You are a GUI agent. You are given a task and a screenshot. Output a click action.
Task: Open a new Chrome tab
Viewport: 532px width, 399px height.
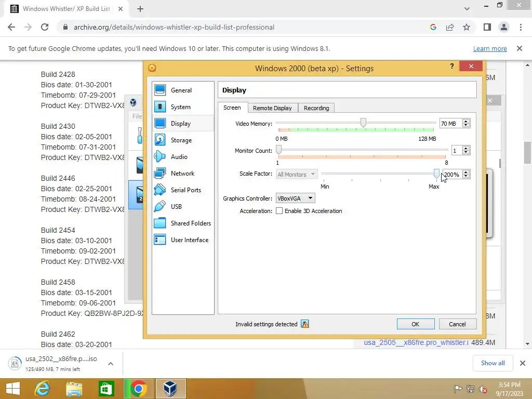click(x=140, y=9)
